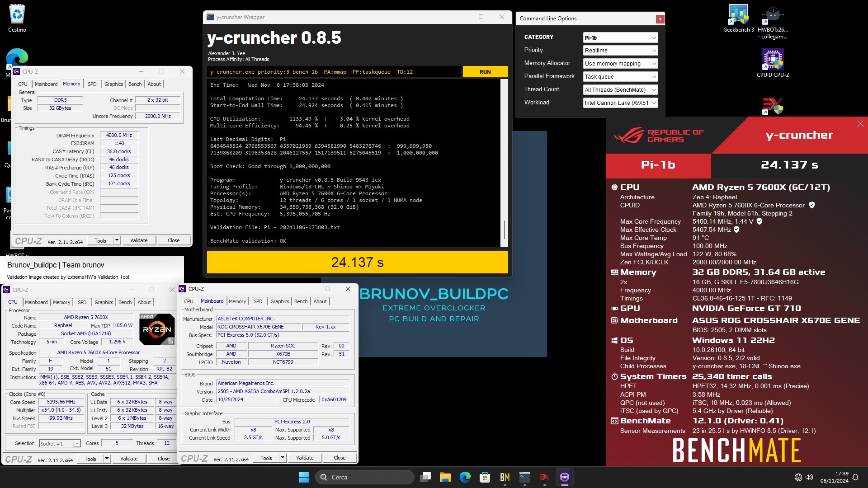The image size is (868, 488).
Task: Open the notification bell icon
Action: tap(855, 477)
